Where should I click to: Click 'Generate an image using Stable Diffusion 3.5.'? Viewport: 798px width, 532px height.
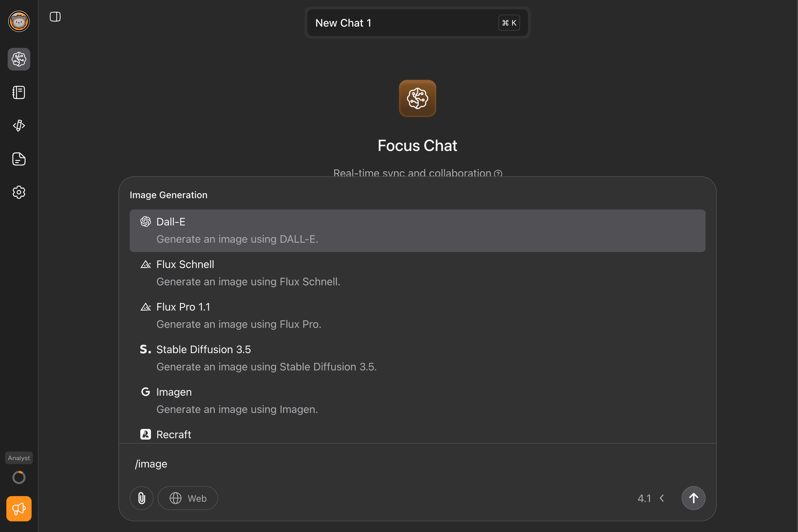point(267,367)
